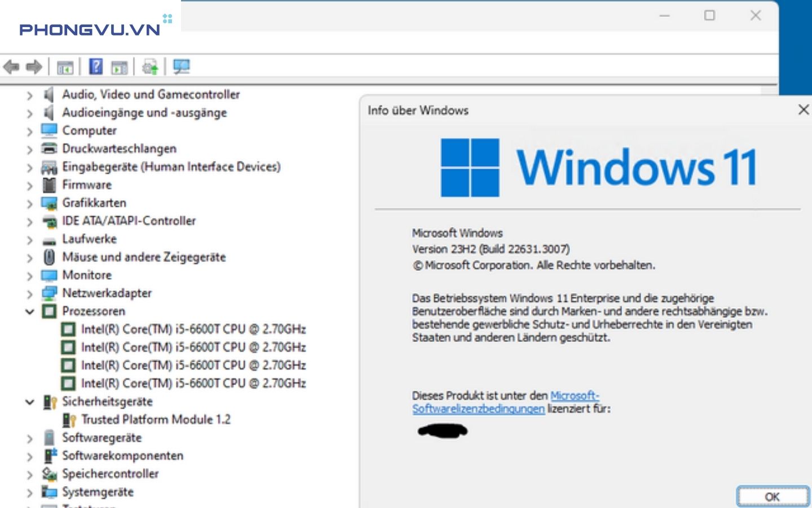Image resolution: width=812 pixels, height=508 pixels.
Task: Select the first Intel Core i5-6600T CPU entry
Action: click(194, 329)
